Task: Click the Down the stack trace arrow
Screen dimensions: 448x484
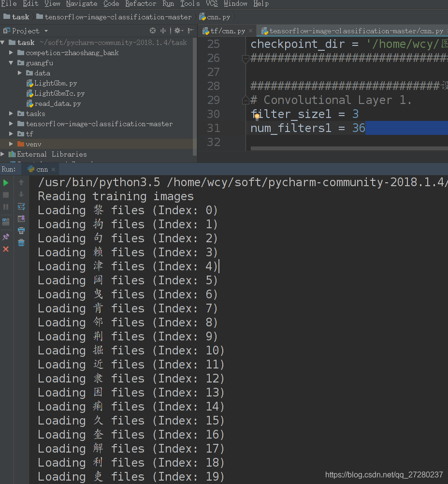Action: point(21,194)
